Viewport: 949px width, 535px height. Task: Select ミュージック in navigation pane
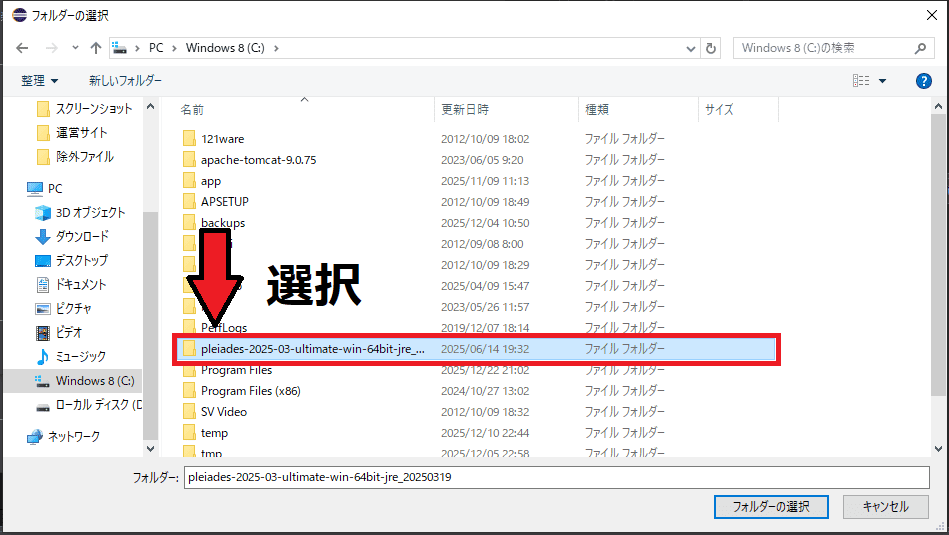[80, 356]
